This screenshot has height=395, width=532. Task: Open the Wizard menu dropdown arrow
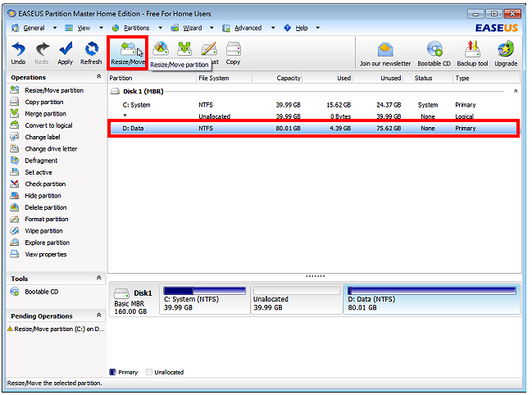(211, 28)
